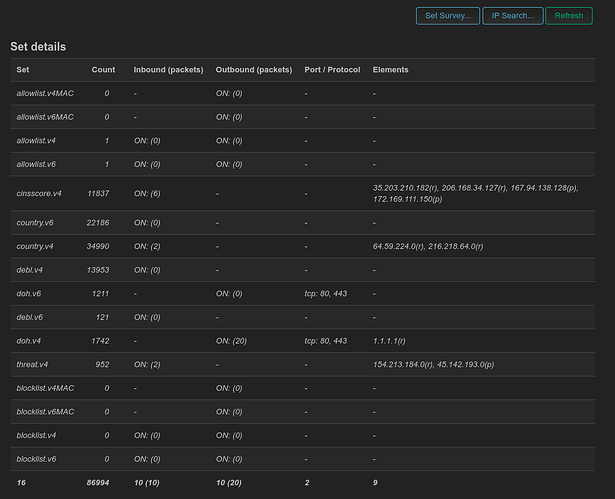Click the Inbound (packets) column header
The height and width of the screenshot is (499, 615).
coord(168,70)
